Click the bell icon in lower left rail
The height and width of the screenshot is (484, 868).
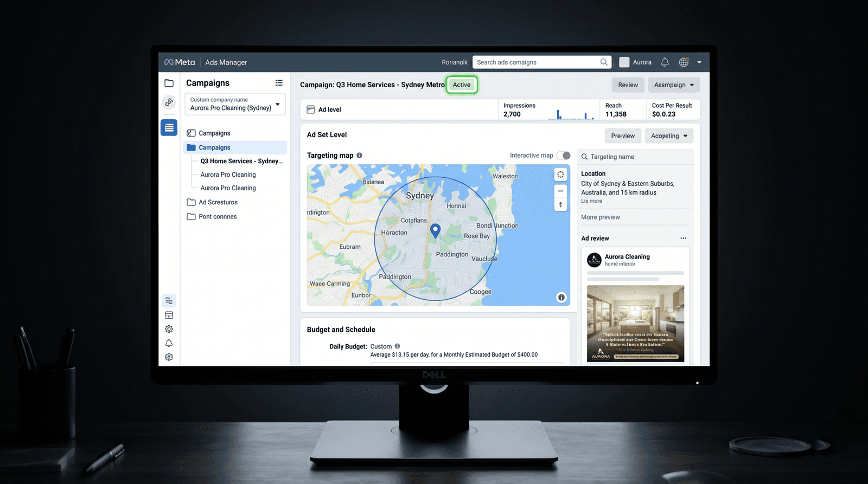coord(169,343)
